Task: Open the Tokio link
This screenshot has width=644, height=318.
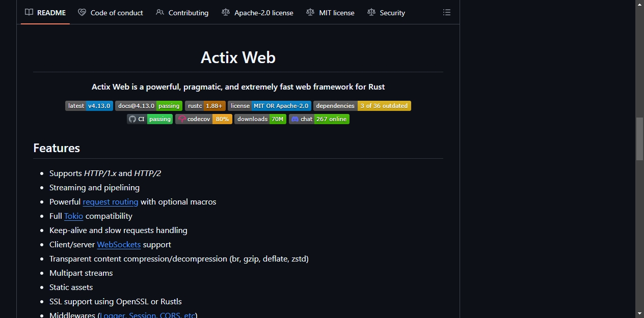Action: pos(73,216)
